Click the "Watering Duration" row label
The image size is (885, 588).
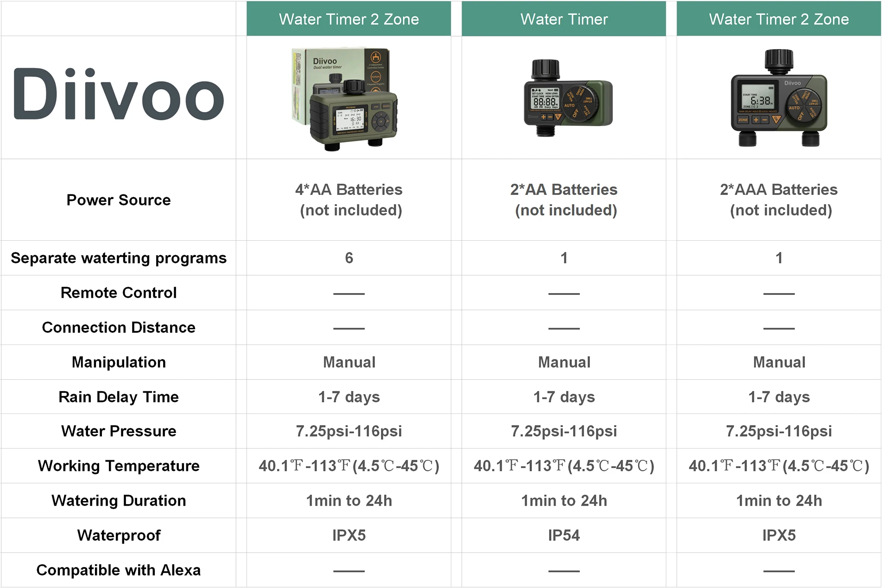tap(119, 500)
